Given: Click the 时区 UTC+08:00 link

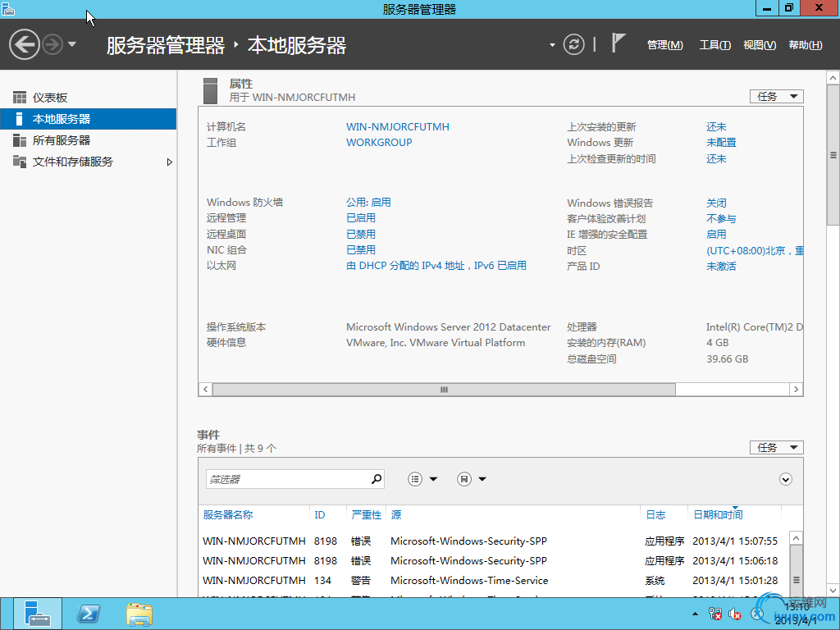Looking at the screenshot, I should [x=755, y=251].
